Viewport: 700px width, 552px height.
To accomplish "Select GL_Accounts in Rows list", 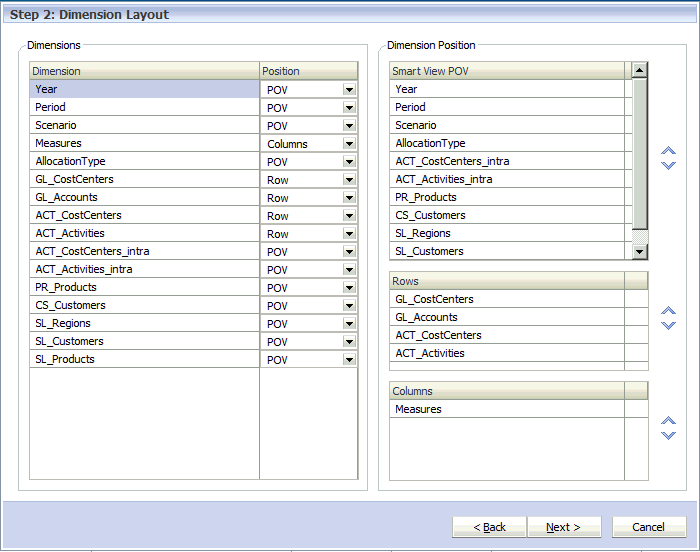I will (507, 317).
